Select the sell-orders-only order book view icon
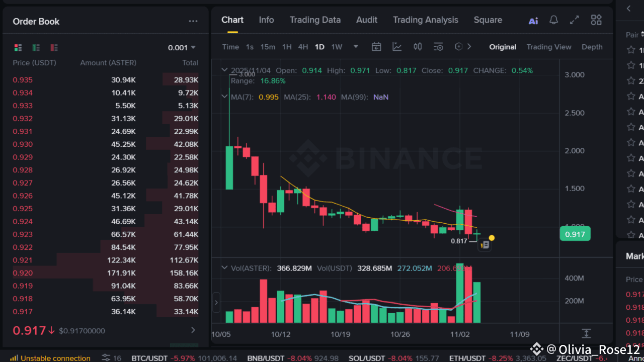This screenshot has width=644, height=362. pos(54,48)
